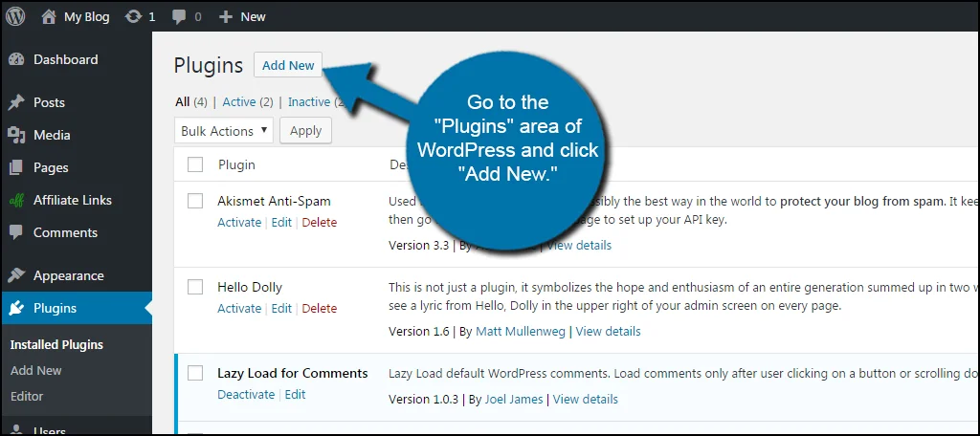
Task: Toggle the select-all Plugin checkbox
Action: point(195,164)
